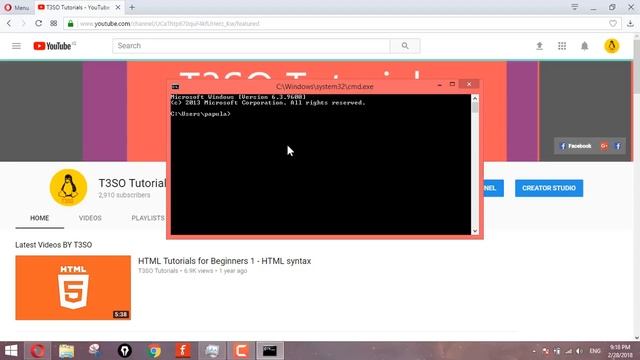
Task: Open the black pen-nib app in taskbar
Action: (x=124, y=351)
